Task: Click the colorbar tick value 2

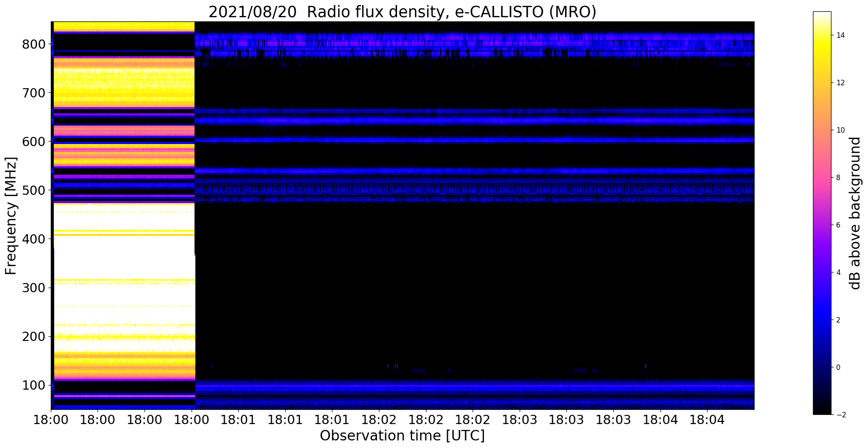Action: (x=839, y=320)
